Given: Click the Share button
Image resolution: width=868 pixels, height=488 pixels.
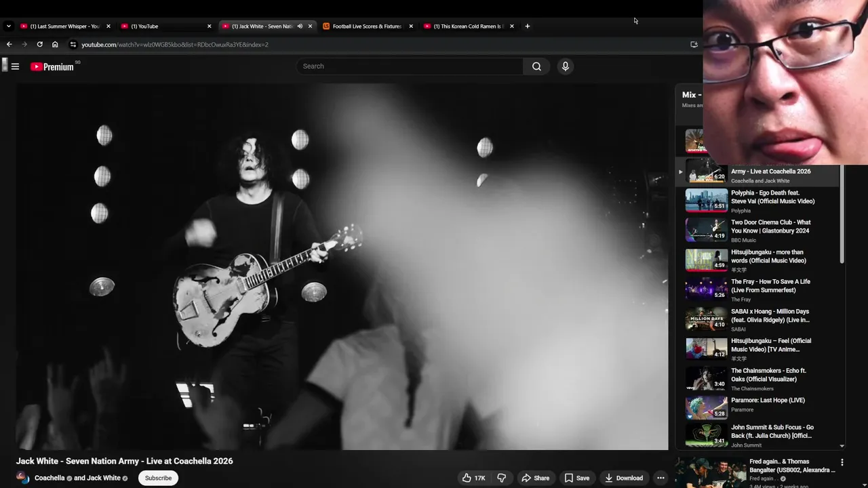Looking at the screenshot, I should click(x=535, y=478).
